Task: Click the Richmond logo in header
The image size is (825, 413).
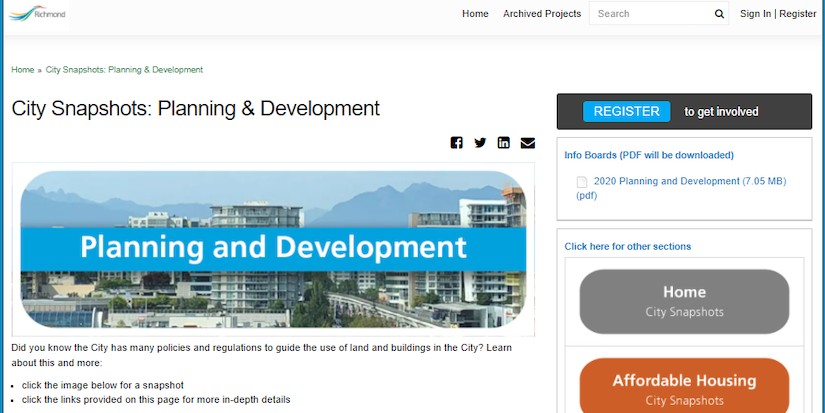Action: 37,13
